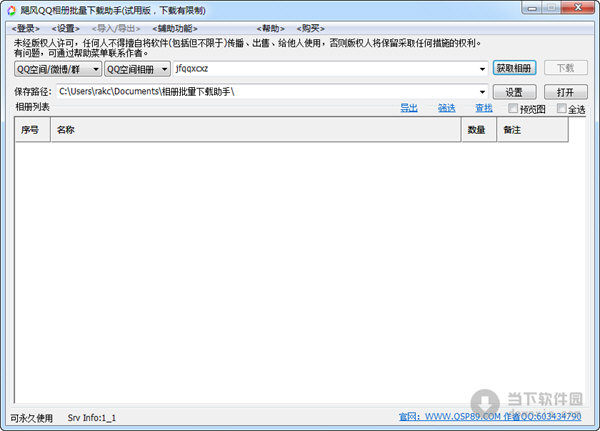Viewport: 600px width, 431px height.
Task: Click the 下载 button
Action: click(x=566, y=68)
